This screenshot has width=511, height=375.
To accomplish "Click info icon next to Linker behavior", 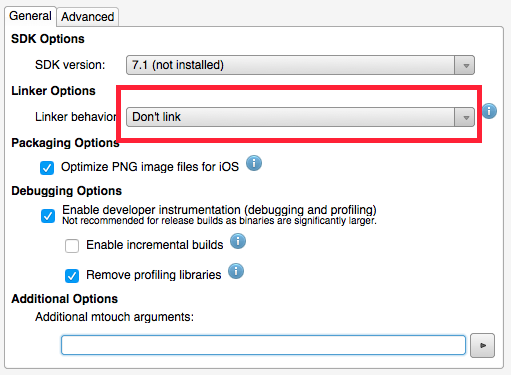I will 489,111.
